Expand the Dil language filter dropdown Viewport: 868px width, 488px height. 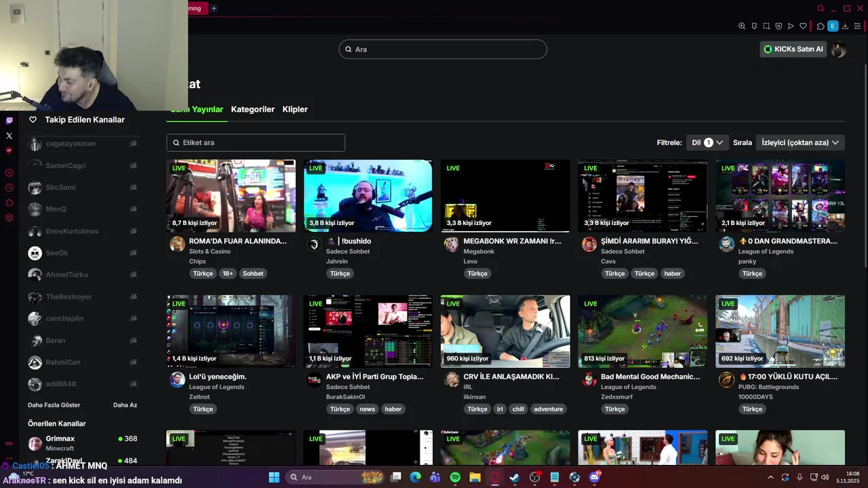[x=707, y=142]
